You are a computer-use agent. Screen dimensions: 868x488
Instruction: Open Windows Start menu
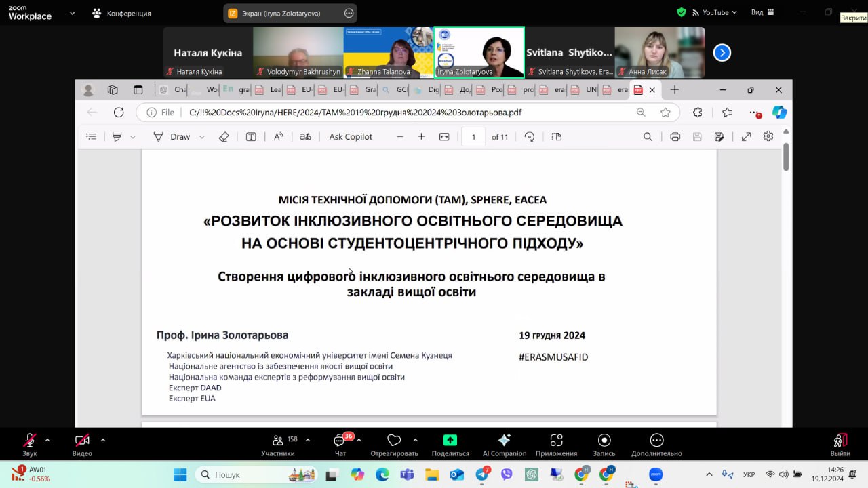(x=180, y=474)
